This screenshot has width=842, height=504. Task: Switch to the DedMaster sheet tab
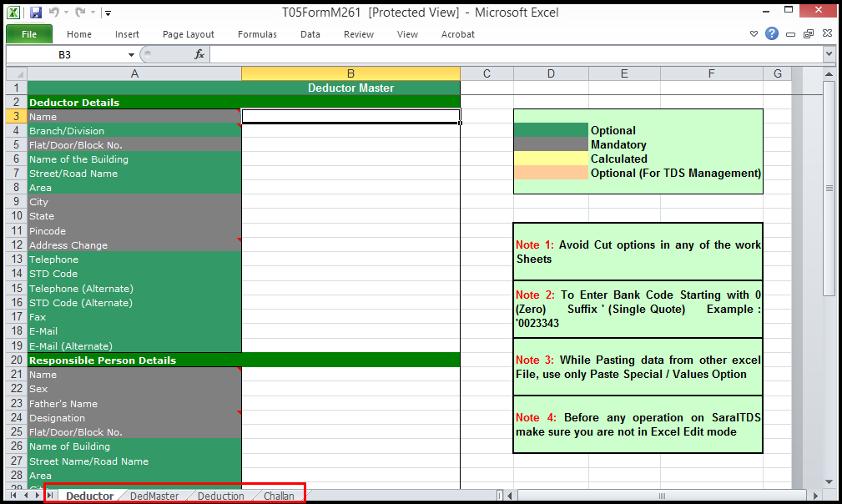154,496
